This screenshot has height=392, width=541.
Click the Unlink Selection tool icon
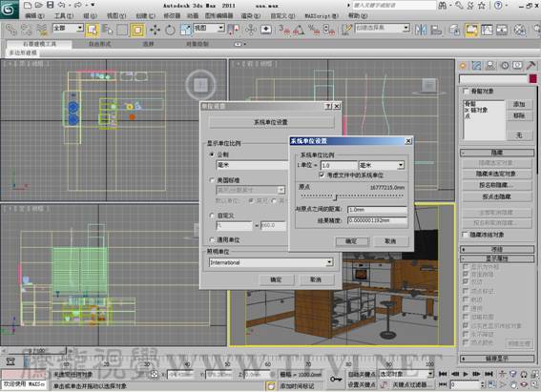(26, 30)
